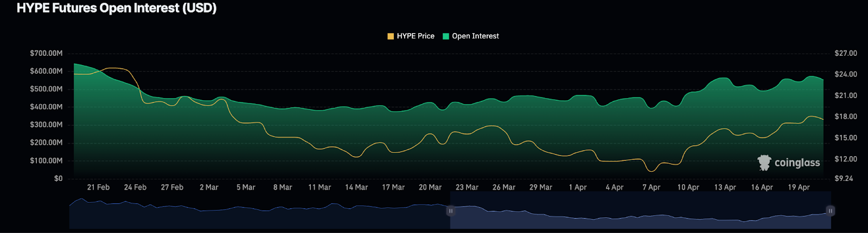The width and height of the screenshot is (868, 233).
Task: Select the 1 Apr date label
Action: point(578,187)
